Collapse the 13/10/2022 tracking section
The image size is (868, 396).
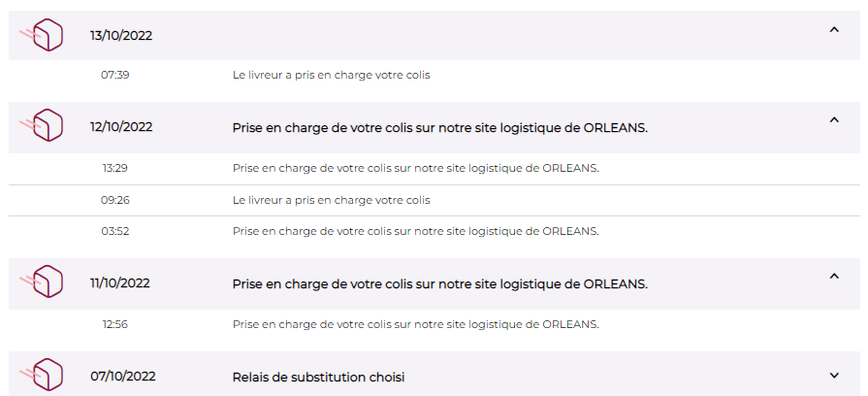click(x=834, y=30)
